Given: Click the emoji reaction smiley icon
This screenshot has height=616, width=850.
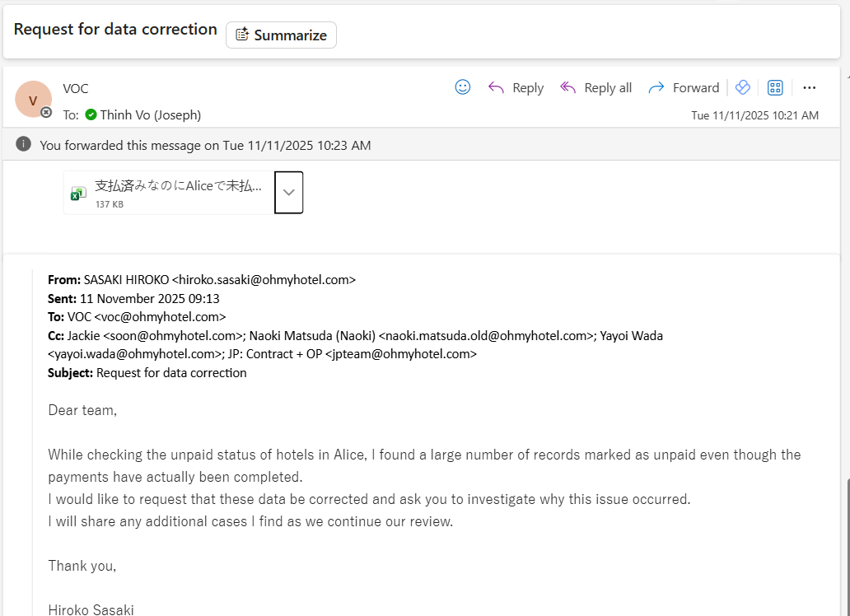Looking at the screenshot, I should click(463, 87).
